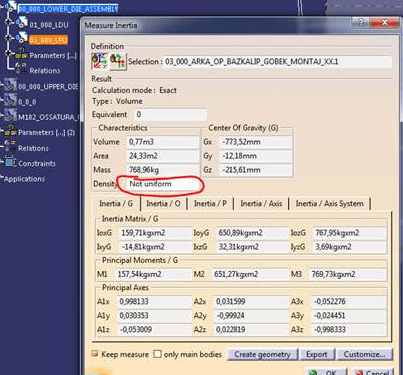Click the A1z value -0,053009

154,330
